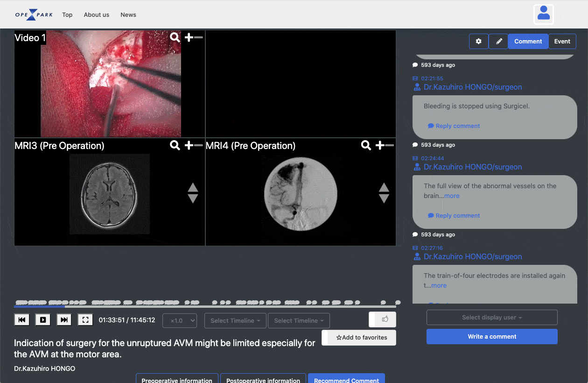Select the Video 1 surgical view
The height and width of the screenshot is (383, 588).
coord(111,84)
